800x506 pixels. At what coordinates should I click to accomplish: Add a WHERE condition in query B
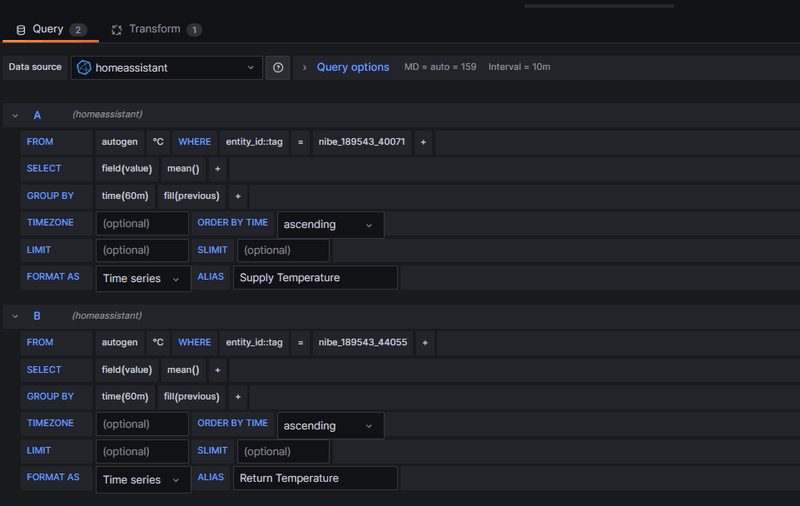click(425, 343)
